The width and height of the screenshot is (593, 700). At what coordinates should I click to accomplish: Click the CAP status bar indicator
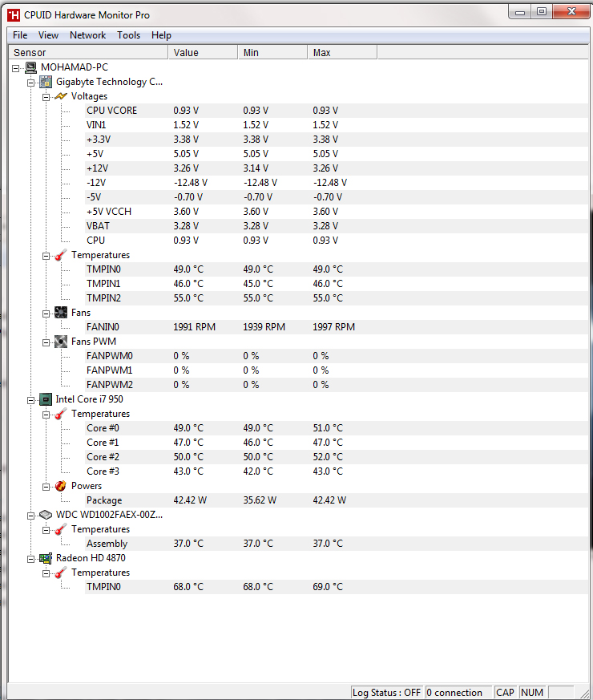pyautogui.click(x=505, y=693)
